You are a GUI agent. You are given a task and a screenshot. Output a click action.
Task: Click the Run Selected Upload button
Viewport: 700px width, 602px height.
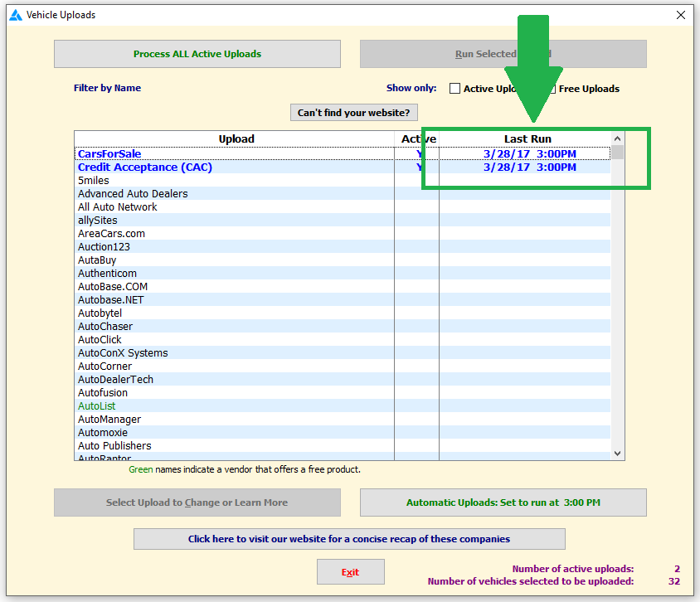coord(503,54)
